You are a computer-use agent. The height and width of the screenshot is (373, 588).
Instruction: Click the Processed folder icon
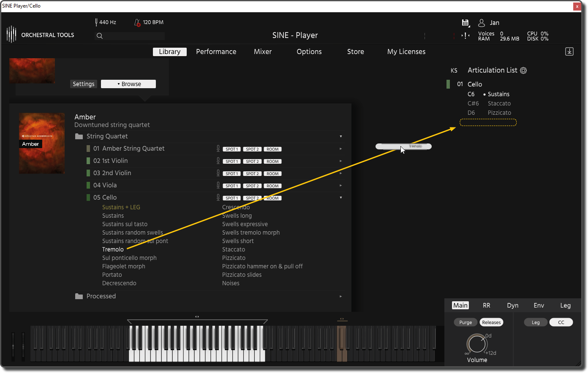tap(79, 296)
